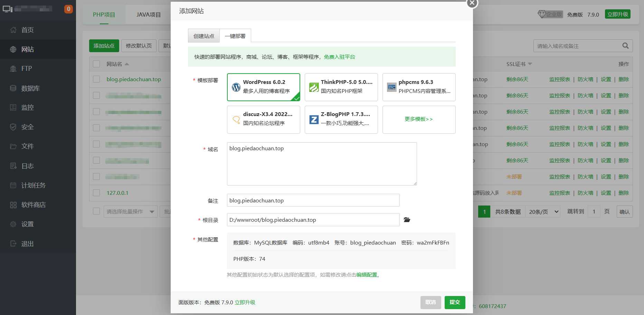
Task: Click 删除 in the first table row
Action: click(624, 79)
